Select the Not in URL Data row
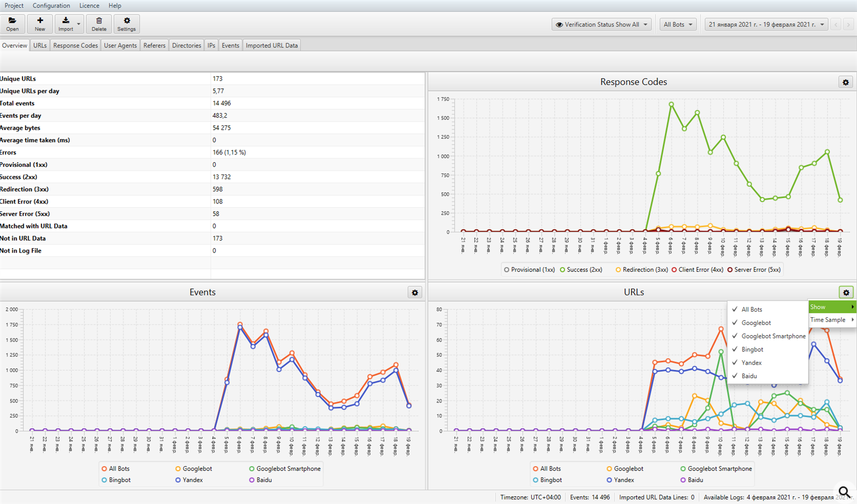This screenshot has height=504, width=857. [212, 238]
